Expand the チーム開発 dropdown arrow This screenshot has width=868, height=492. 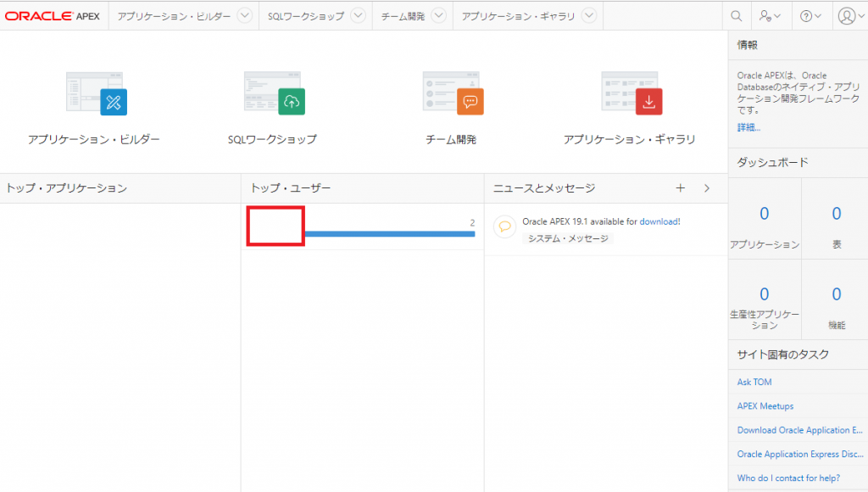click(438, 15)
